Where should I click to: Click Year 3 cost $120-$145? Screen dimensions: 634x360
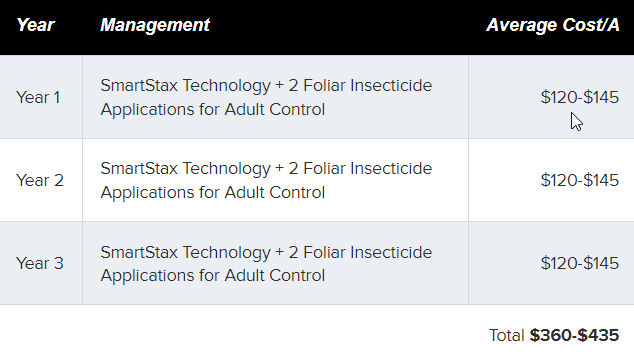(580, 263)
